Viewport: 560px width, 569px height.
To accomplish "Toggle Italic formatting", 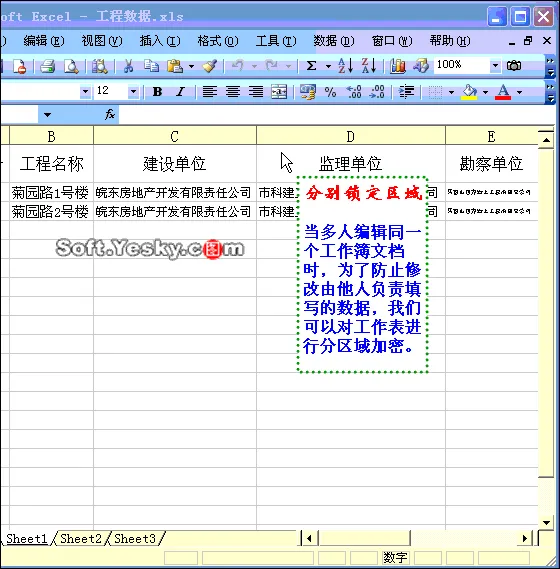I will (180, 92).
